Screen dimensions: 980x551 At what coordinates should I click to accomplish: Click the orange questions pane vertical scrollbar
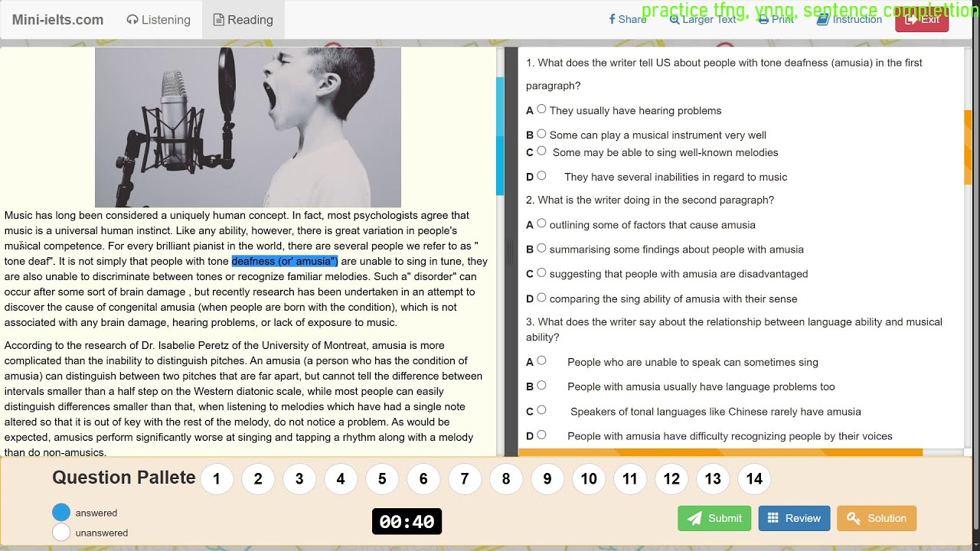coord(968,147)
